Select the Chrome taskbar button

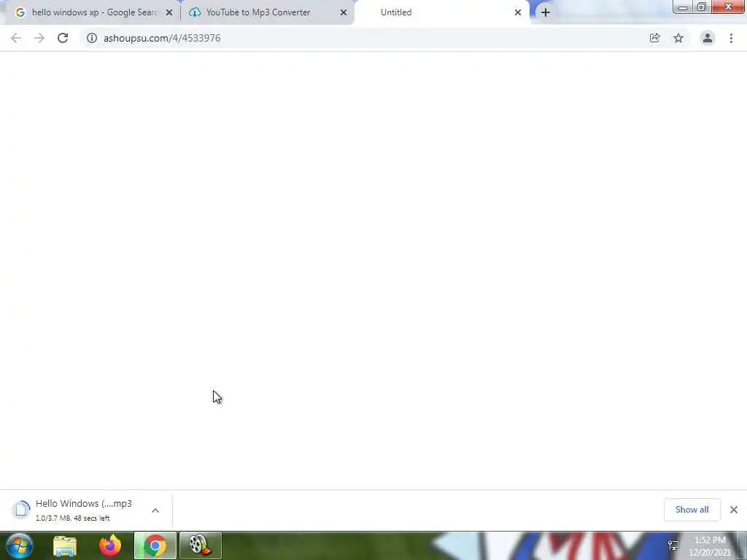click(155, 545)
